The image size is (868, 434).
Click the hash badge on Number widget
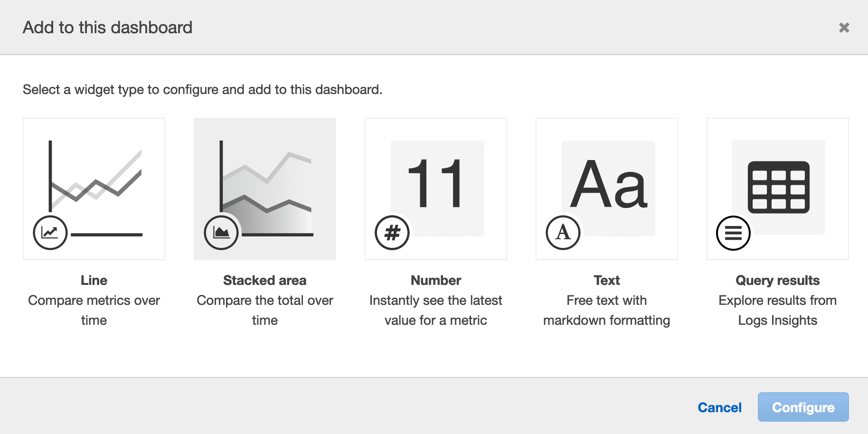(392, 233)
